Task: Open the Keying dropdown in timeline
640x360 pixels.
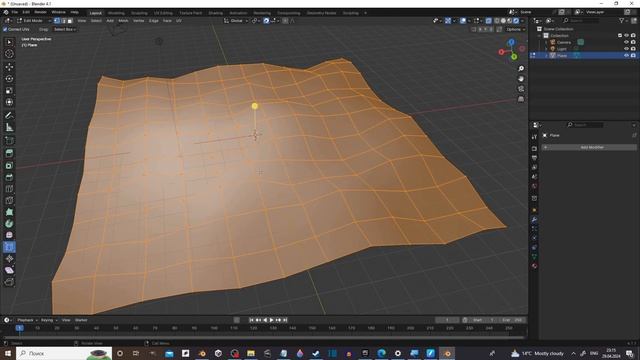Action: (x=49, y=320)
